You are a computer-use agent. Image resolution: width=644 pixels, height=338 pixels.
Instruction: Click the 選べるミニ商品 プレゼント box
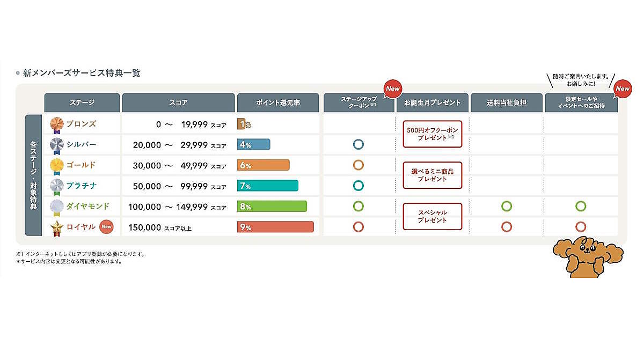pos(432,175)
